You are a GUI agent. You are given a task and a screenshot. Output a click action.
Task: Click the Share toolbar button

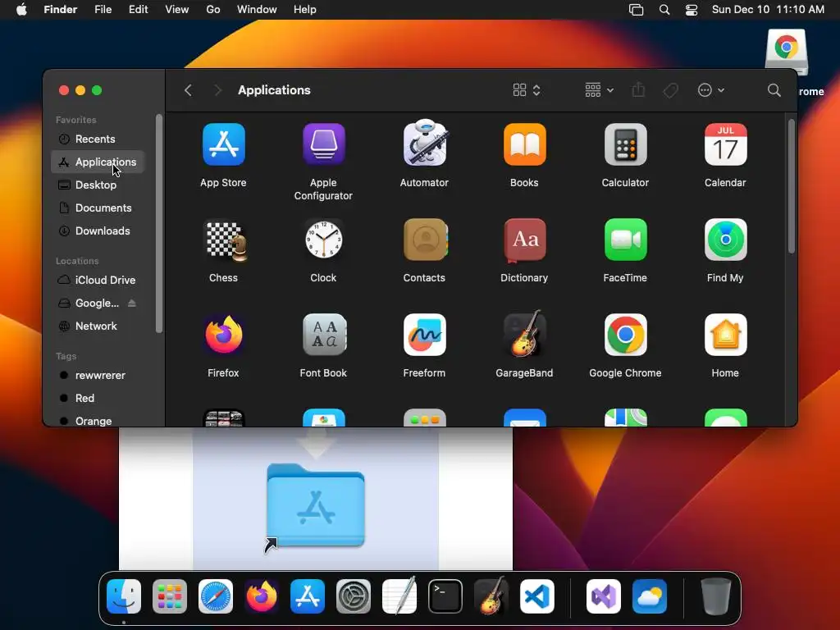638,89
